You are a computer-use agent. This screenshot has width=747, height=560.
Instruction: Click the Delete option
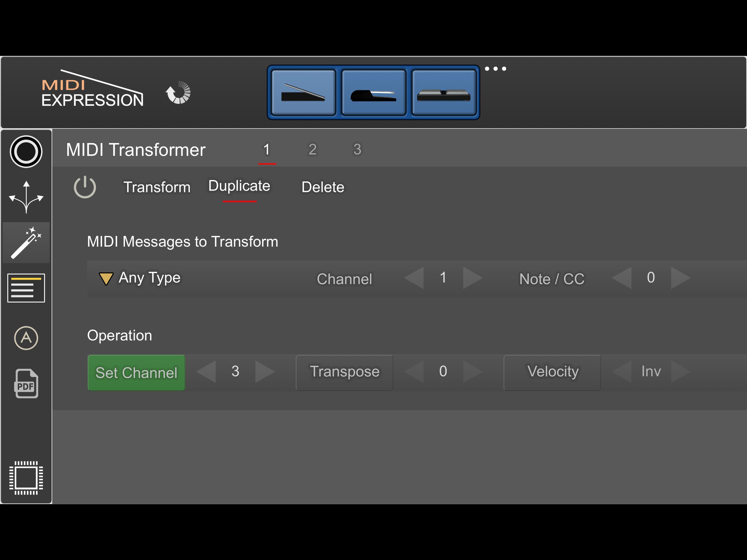(323, 187)
